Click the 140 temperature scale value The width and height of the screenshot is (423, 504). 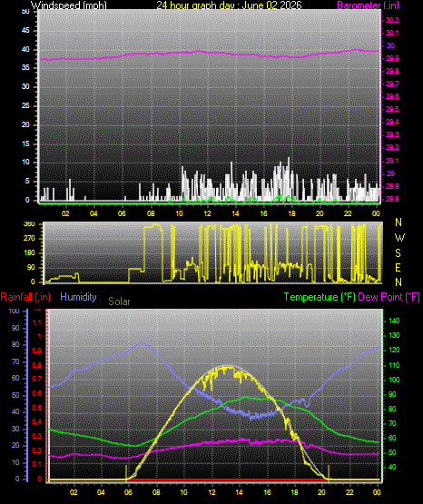tap(394, 321)
